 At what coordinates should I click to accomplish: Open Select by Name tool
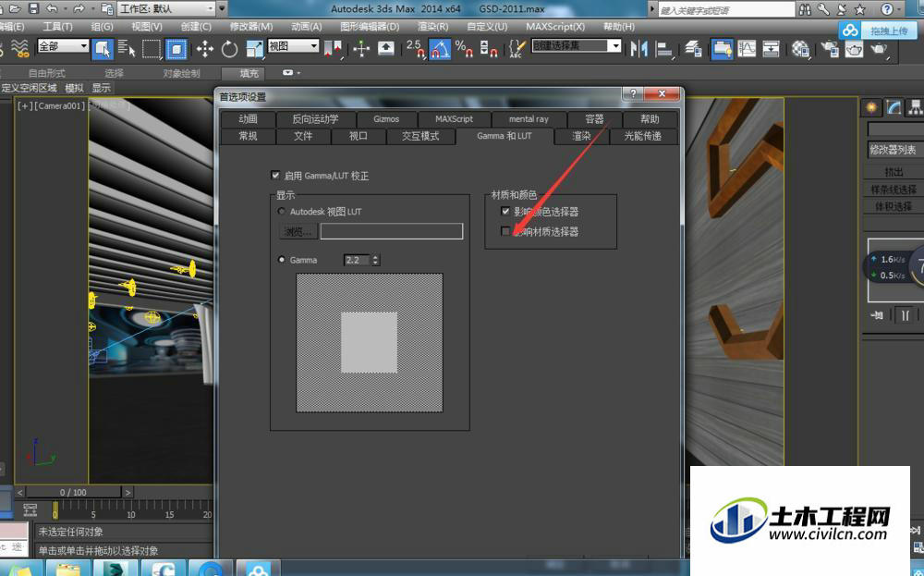tap(127, 49)
